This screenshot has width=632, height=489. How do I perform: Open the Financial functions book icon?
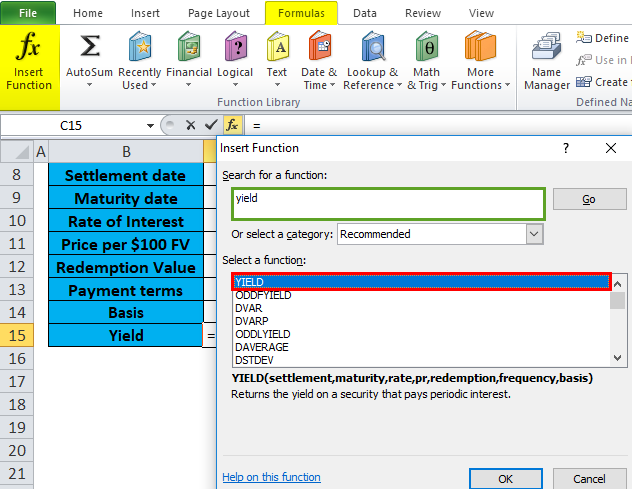189,46
